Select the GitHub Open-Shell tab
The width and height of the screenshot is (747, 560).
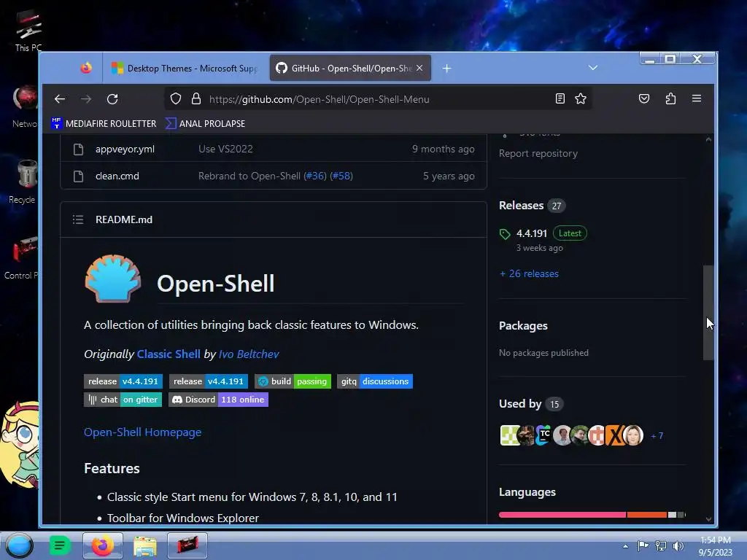click(x=350, y=68)
